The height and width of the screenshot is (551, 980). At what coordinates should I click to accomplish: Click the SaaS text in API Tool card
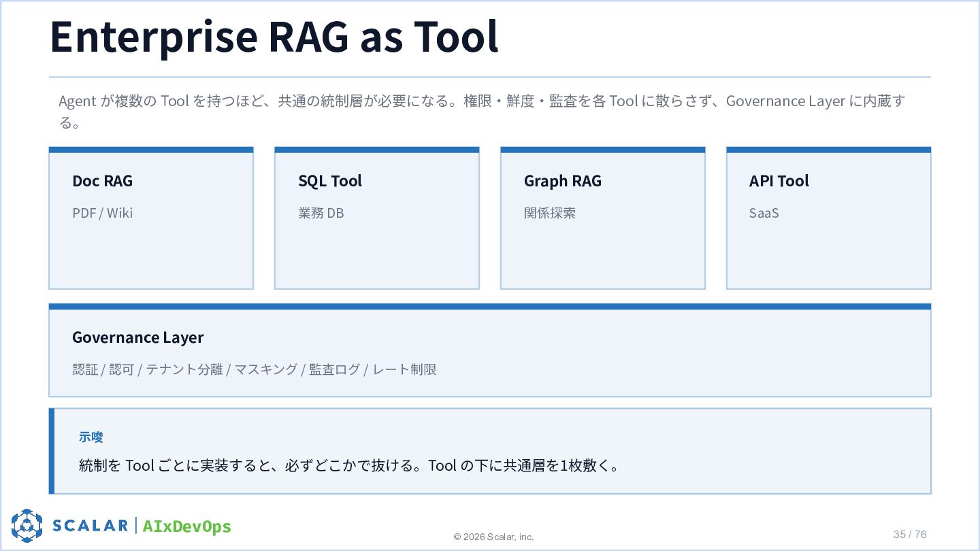point(764,213)
